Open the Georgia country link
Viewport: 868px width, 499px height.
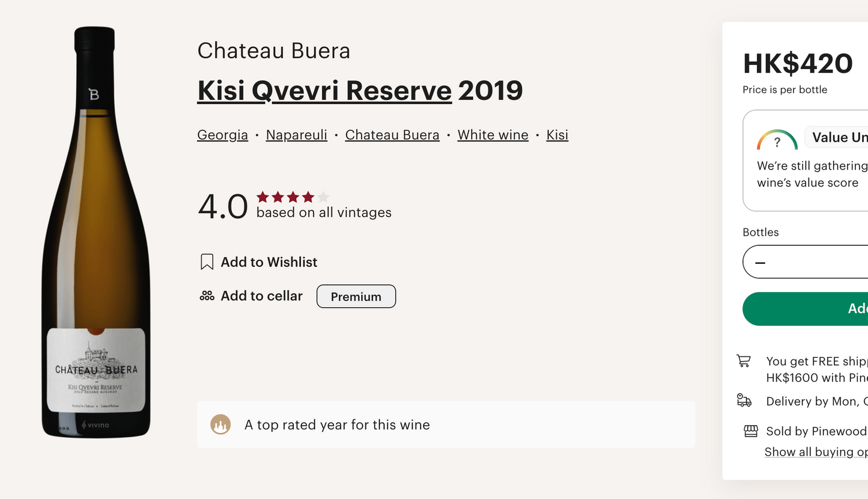tap(222, 135)
